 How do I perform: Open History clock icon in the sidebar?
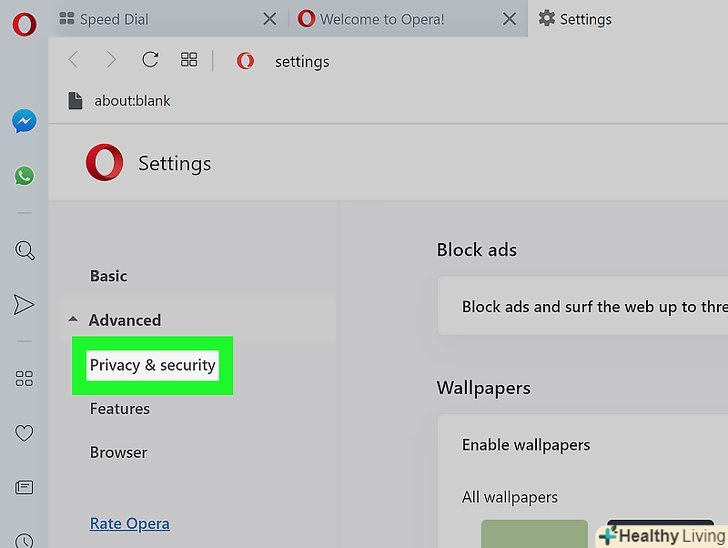[24, 540]
